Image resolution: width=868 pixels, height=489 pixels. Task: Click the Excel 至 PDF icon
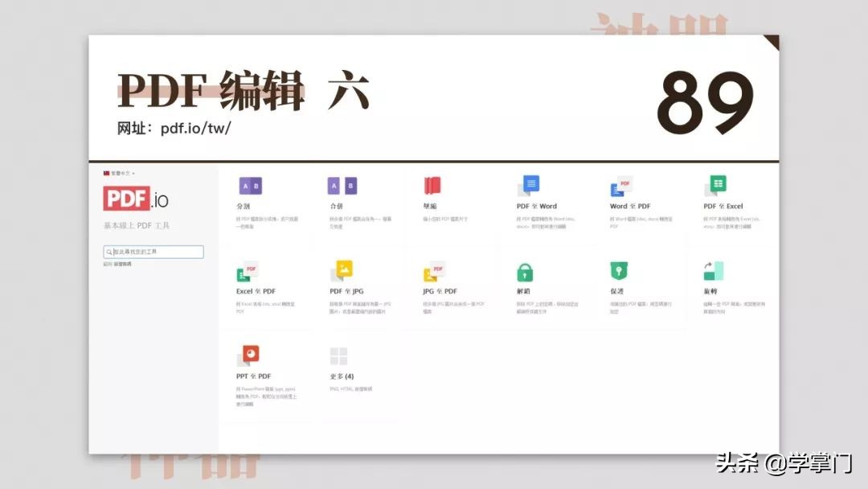tap(248, 271)
